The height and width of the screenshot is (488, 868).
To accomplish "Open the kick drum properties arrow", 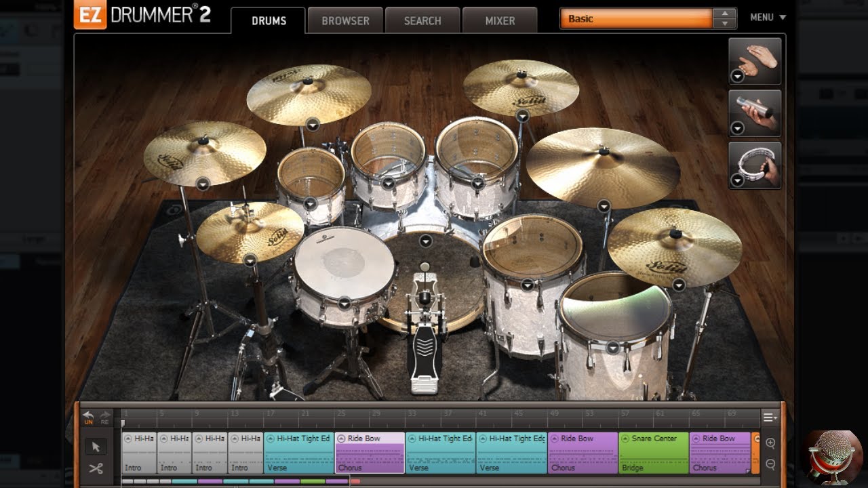I will click(x=425, y=241).
